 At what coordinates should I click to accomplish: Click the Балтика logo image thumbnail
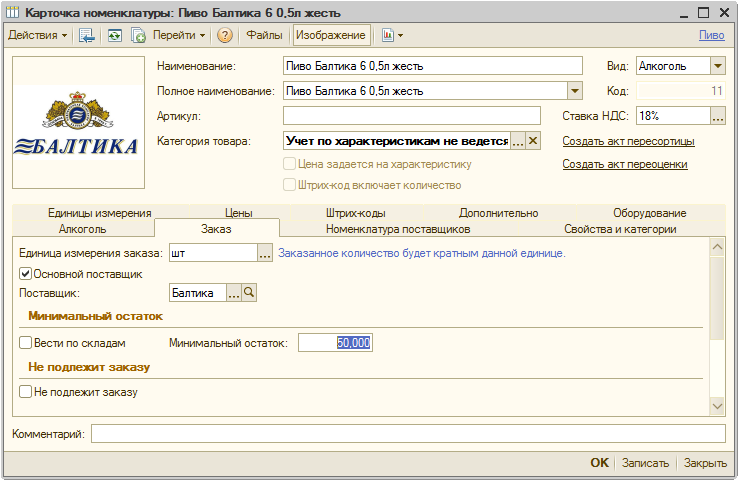[78, 123]
